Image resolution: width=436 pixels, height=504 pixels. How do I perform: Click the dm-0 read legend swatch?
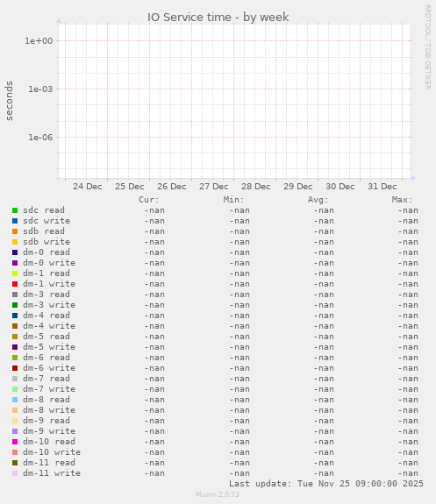pyautogui.click(x=15, y=252)
